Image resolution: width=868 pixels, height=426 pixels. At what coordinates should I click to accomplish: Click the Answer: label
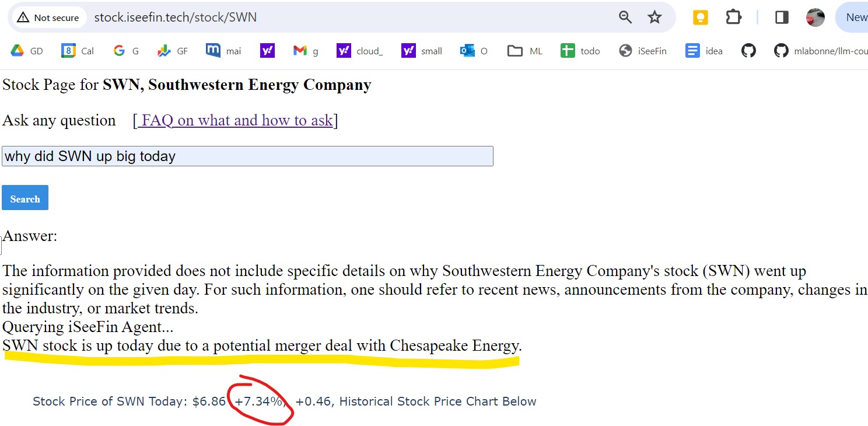coord(30,236)
